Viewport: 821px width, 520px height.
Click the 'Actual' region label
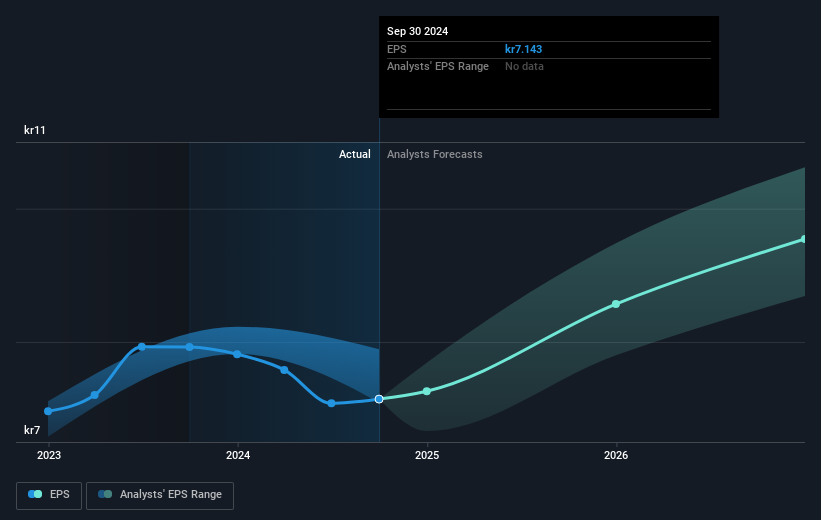click(354, 154)
